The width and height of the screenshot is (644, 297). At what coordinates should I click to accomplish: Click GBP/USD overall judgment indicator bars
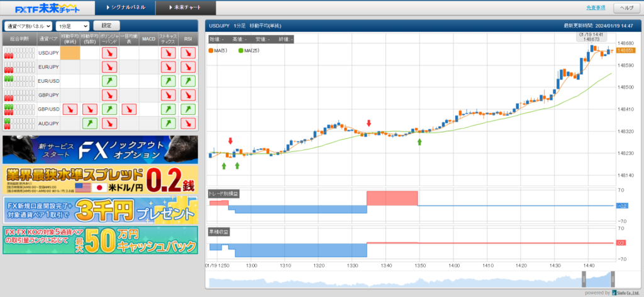[19, 109]
